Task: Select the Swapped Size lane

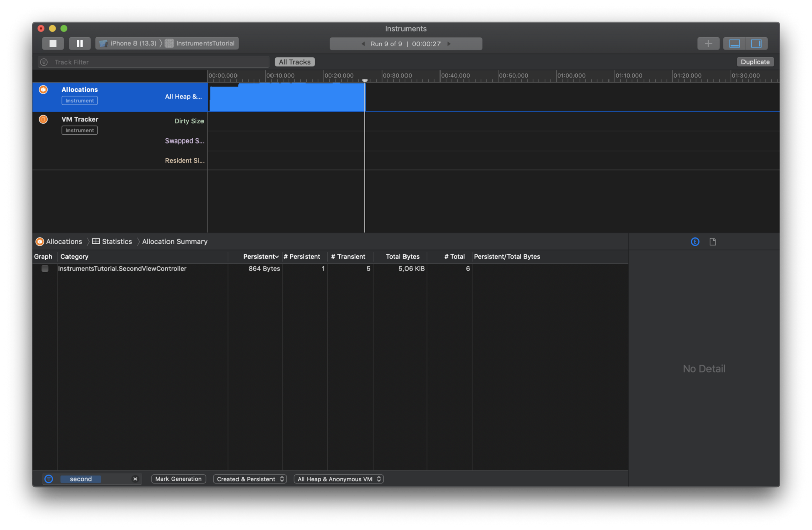Action: click(184, 141)
